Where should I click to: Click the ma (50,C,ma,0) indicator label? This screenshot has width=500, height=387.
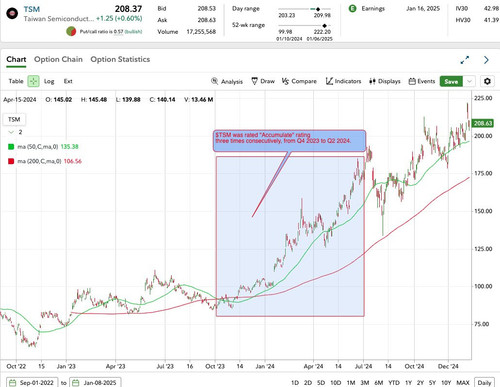tap(38, 147)
